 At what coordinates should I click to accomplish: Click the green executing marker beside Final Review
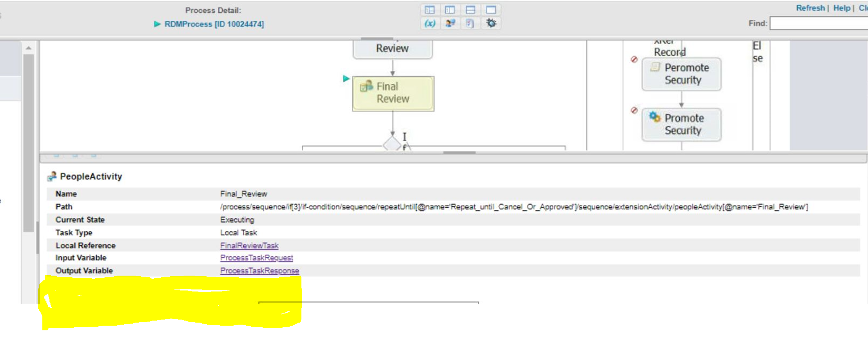(x=346, y=79)
